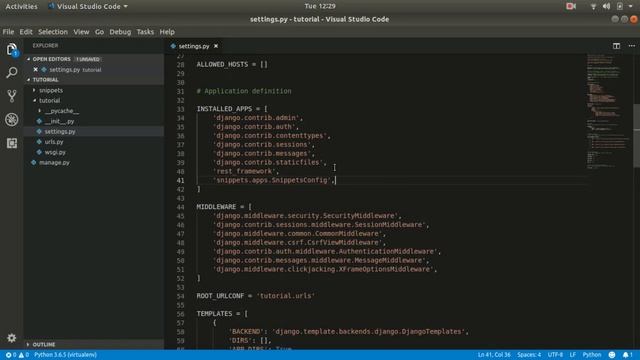Click the minimap code overview

(x=608, y=111)
